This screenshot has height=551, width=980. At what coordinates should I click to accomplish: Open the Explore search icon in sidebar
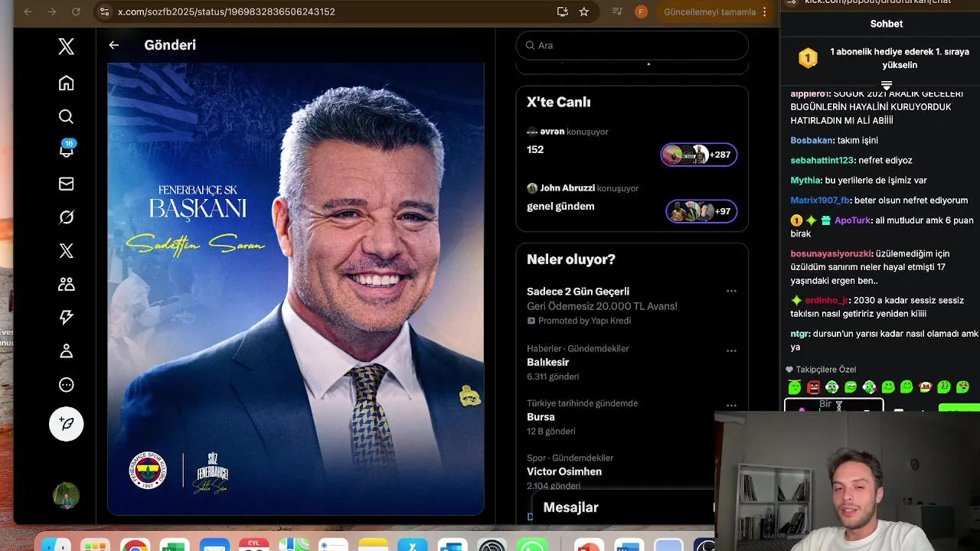(67, 116)
